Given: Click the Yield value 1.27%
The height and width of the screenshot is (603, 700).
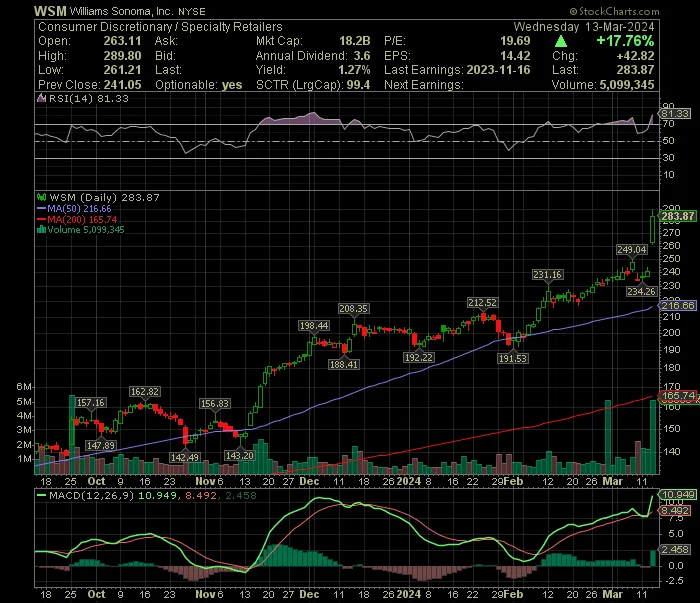Looking at the screenshot, I should (354, 70).
